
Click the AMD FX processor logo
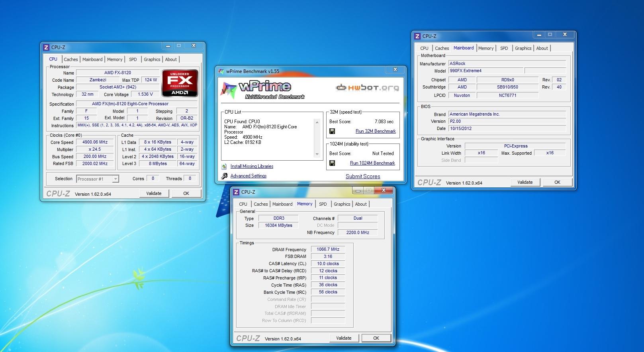(x=180, y=83)
